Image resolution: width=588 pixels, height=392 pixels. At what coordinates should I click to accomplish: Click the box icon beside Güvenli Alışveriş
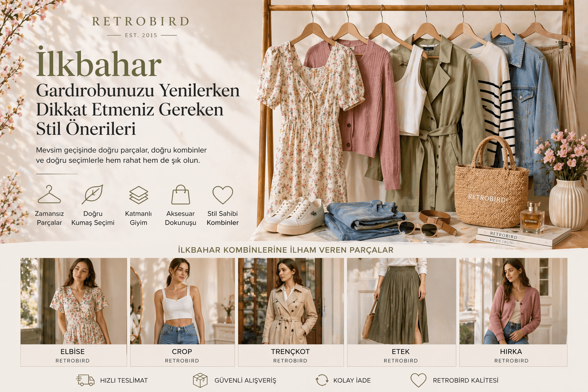(200, 380)
